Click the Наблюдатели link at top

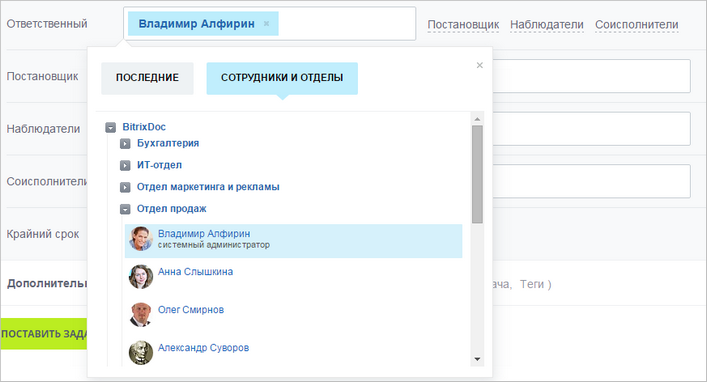point(546,24)
